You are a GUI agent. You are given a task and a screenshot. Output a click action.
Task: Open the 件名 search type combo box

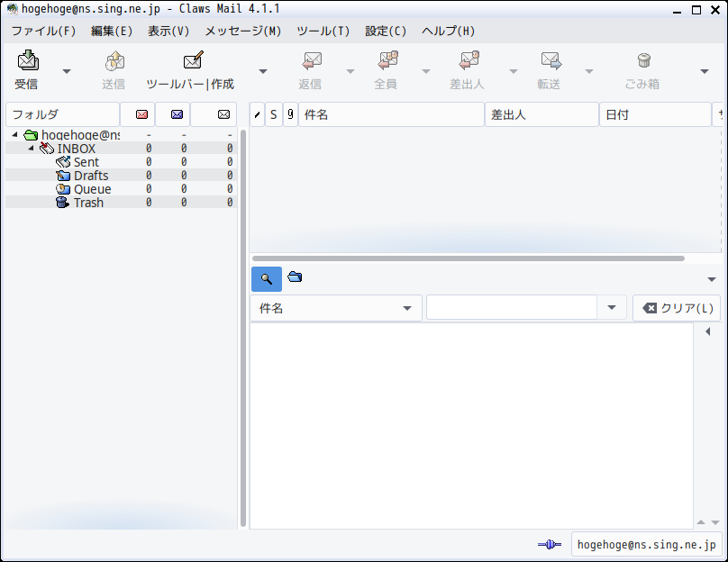336,308
